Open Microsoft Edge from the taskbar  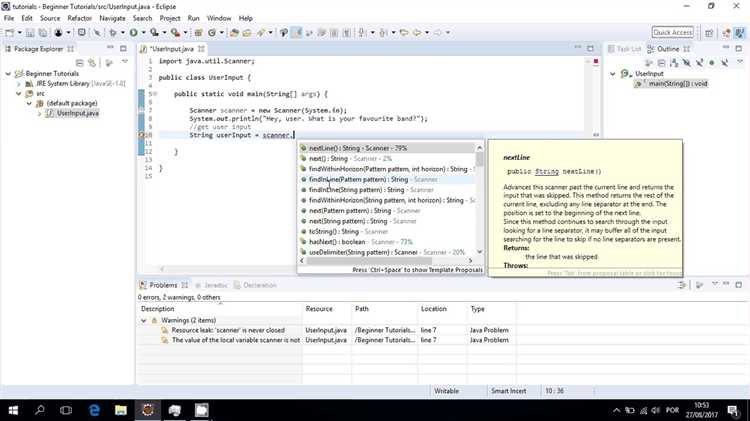pyautogui.click(x=94, y=410)
